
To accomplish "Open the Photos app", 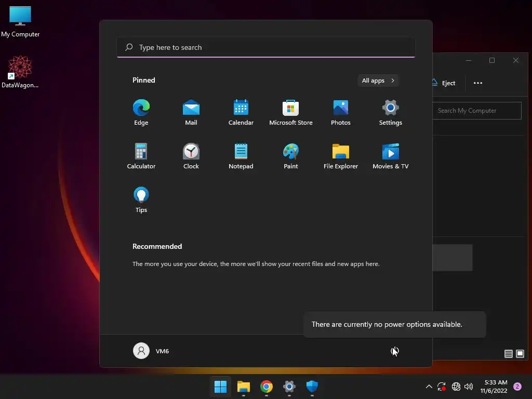I will pyautogui.click(x=341, y=113).
